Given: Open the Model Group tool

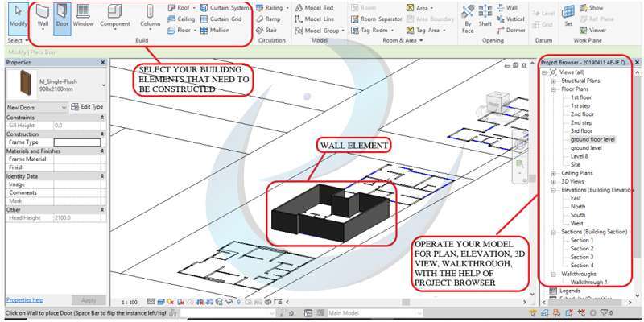Looking at the screenshot, I should (320, 30).
